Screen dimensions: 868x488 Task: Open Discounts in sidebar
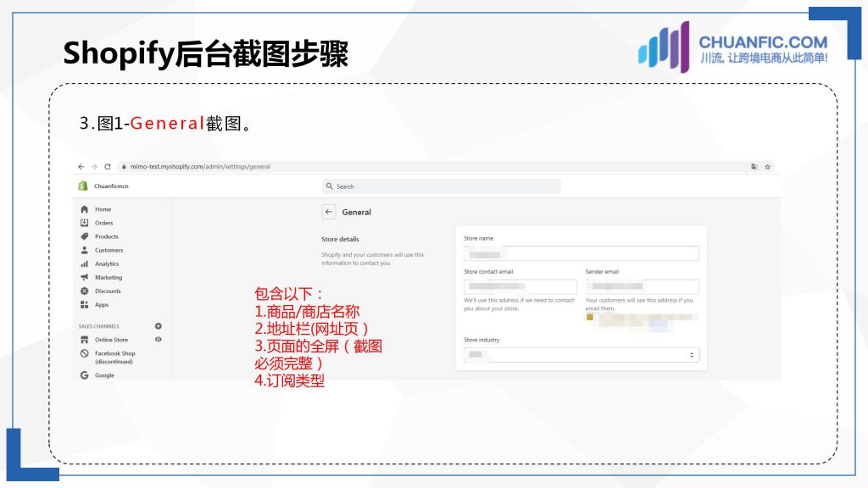(108, 291)
